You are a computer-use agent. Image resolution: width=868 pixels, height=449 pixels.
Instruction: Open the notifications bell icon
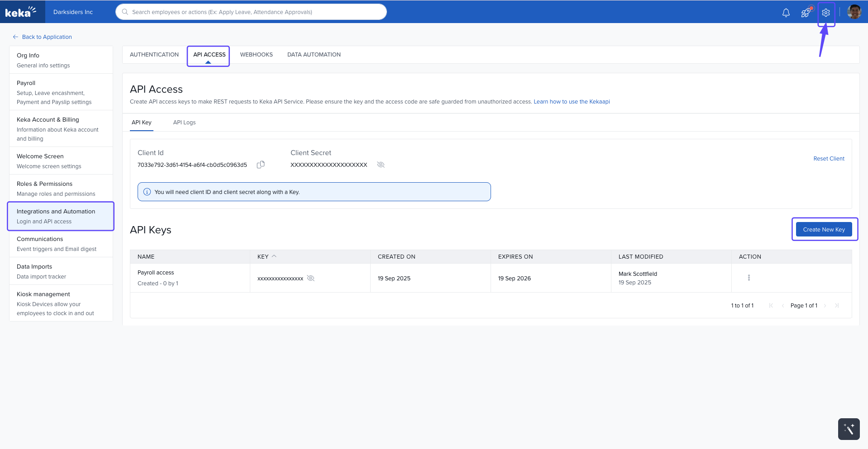click(786, 13)
